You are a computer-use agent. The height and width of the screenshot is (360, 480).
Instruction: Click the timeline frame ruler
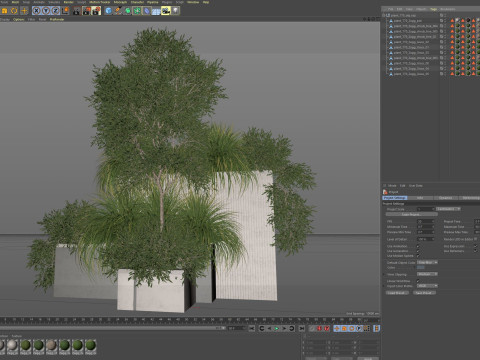pyautogui.click(x=190, y=320)
